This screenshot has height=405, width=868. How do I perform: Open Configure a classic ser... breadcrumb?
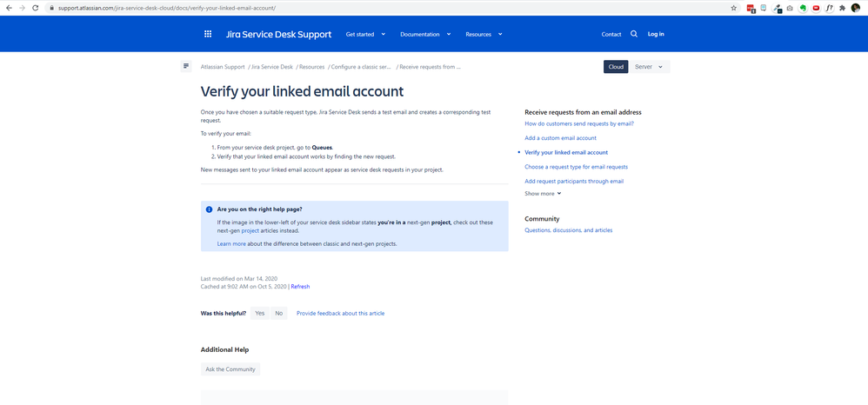pyautogui.click(x=362, y=66)
